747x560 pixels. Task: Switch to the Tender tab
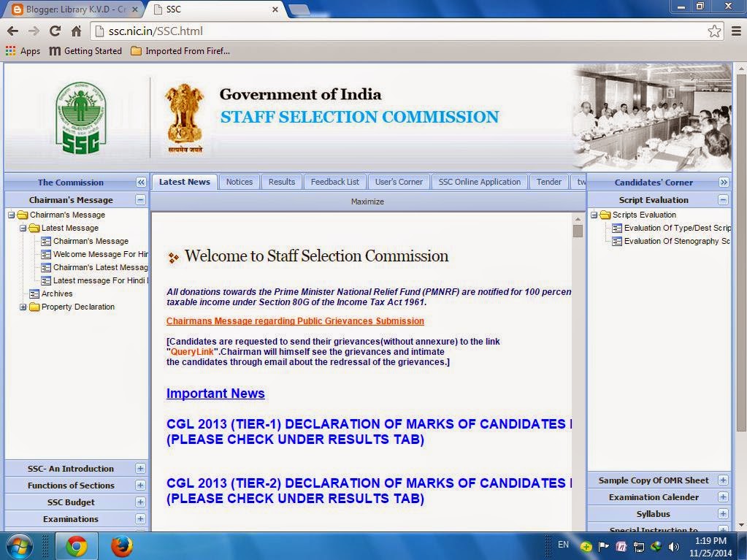coord(549,182)
